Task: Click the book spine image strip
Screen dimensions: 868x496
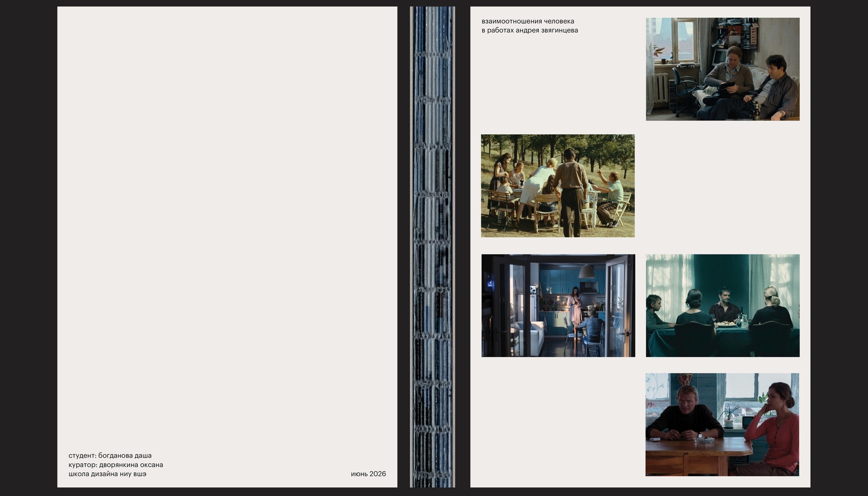Action: click(x=433, y=247)
